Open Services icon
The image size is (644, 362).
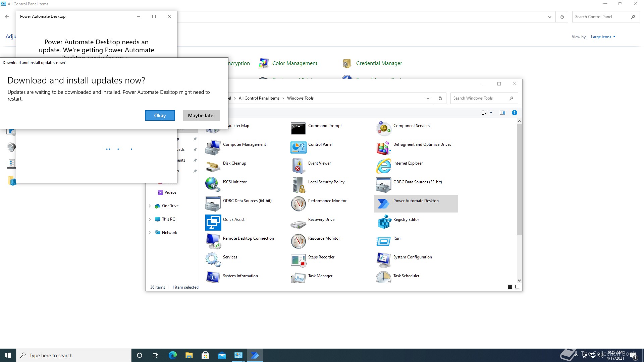pyautogui.click(x=213, y=260)
